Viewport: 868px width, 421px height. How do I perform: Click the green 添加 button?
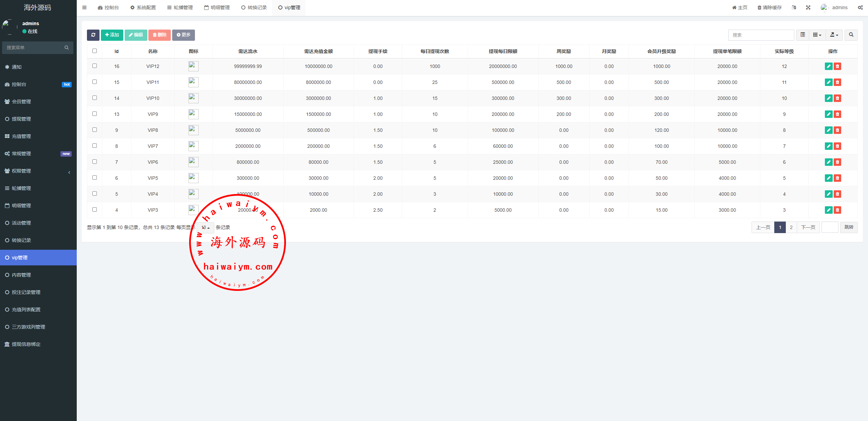pos(112,35)
